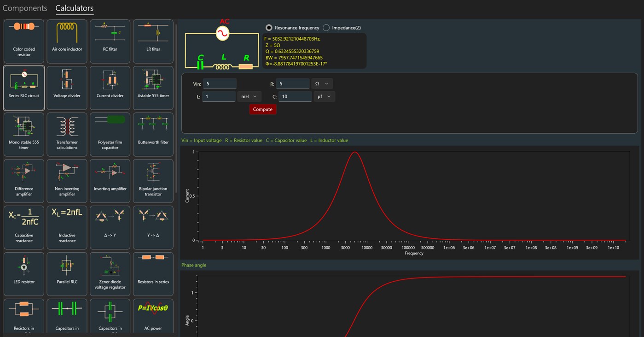
Task: Click the Vin input field
Action: (220, 83)
